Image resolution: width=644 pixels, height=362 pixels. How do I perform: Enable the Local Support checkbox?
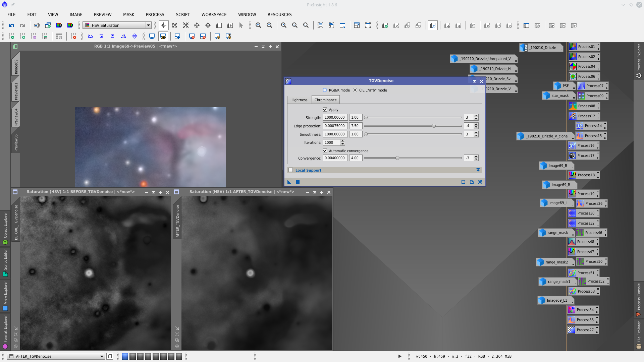(x=291, y=170)
